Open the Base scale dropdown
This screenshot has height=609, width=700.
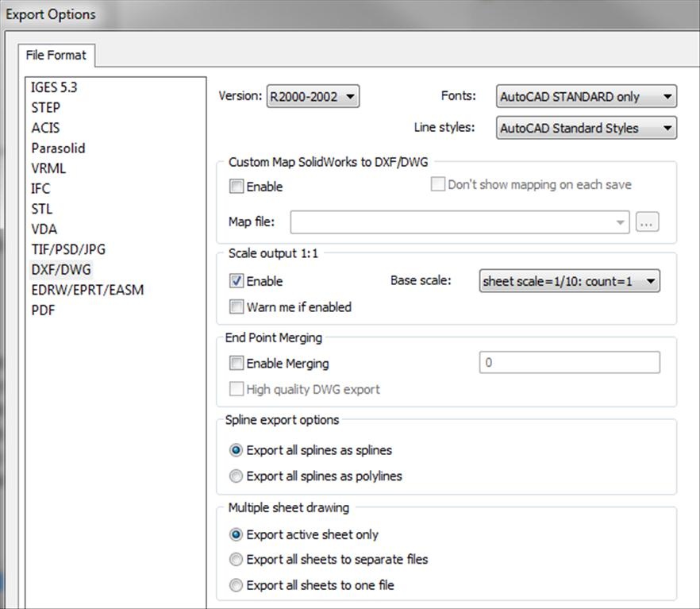click(x=570, y=281)
